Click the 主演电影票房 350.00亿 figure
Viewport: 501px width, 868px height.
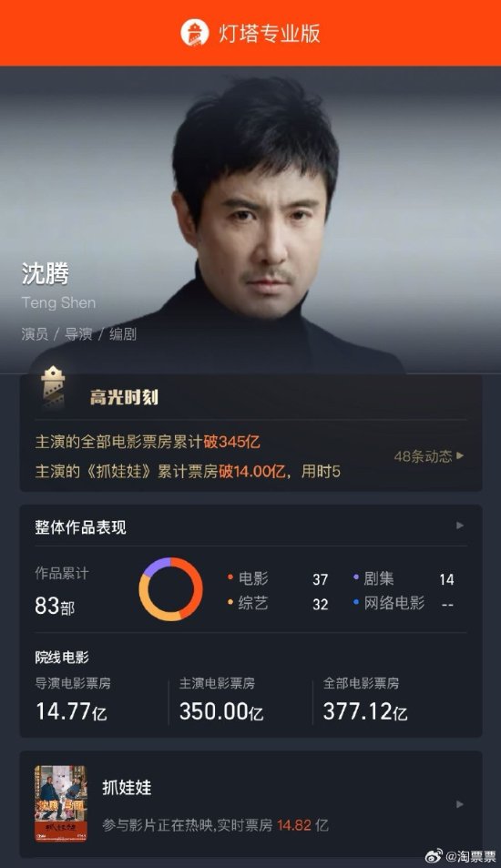pyautogui.click(x=220, y=710)
